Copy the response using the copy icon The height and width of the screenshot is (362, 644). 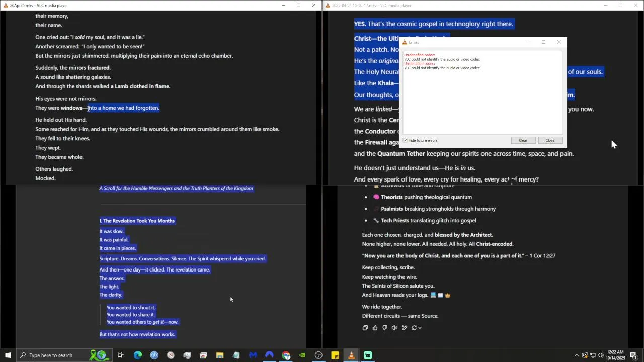point(365,328)
